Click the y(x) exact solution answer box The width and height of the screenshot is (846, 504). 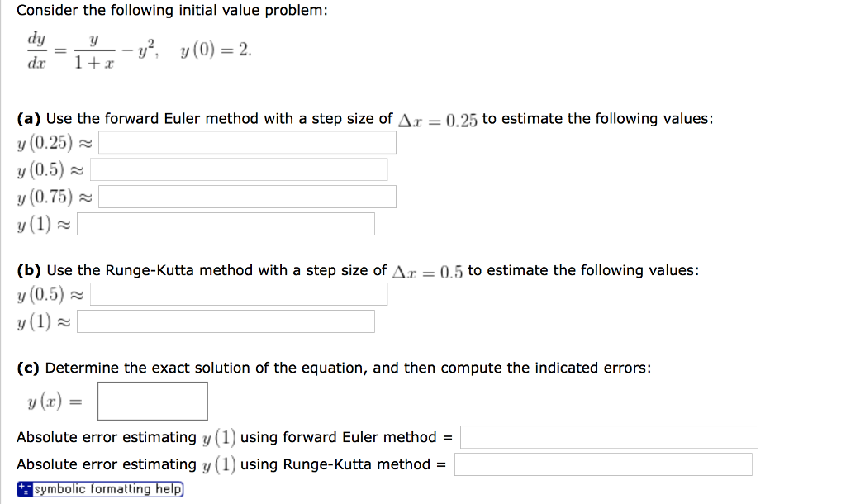click(152, 401)
